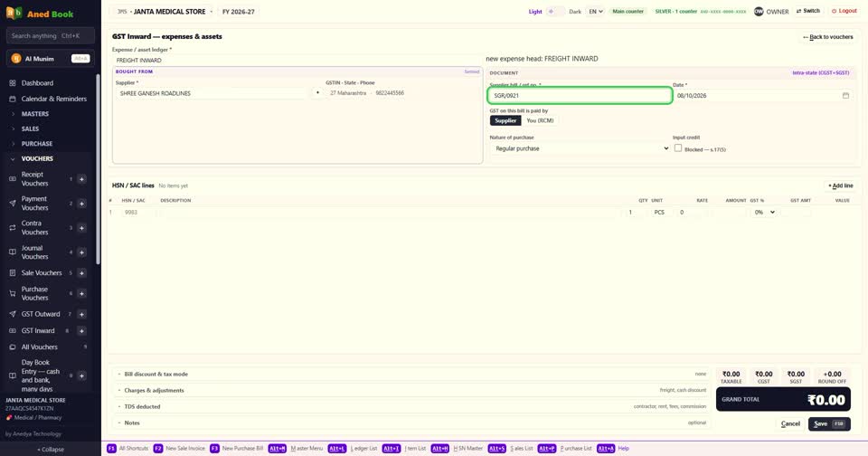Open the supplier dropdown dot button
The image size is (868, 456).
317,93
